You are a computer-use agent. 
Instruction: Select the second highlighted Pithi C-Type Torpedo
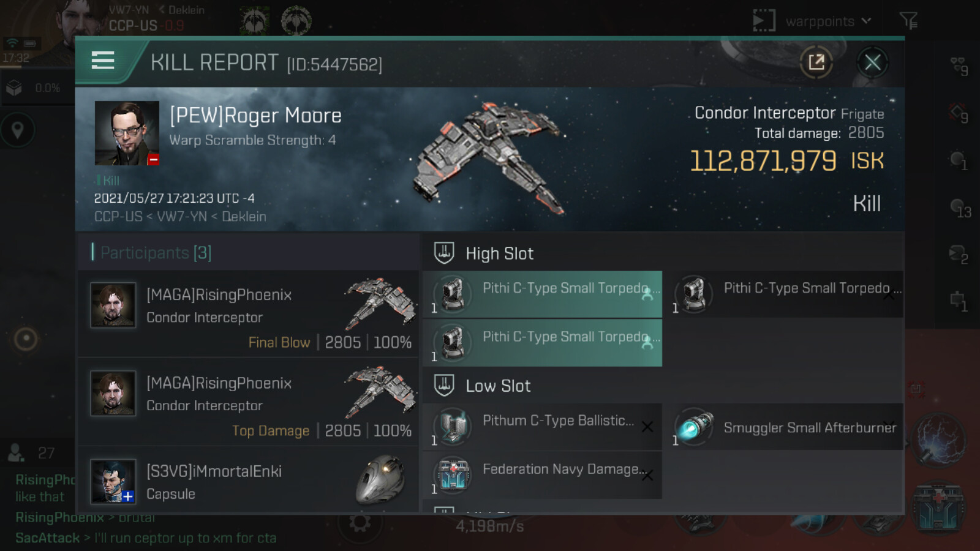pyautogui.click(x=542, y=343)
